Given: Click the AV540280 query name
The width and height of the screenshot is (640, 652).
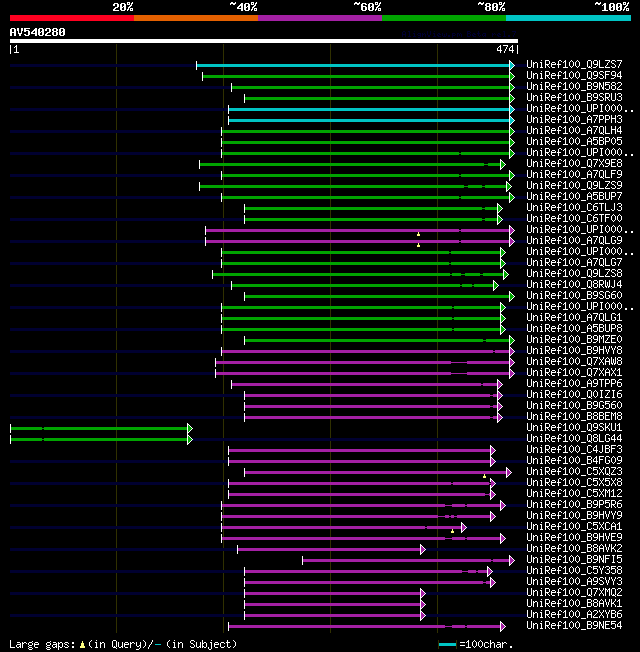Looking at the screenshot, I should point(37,32).
